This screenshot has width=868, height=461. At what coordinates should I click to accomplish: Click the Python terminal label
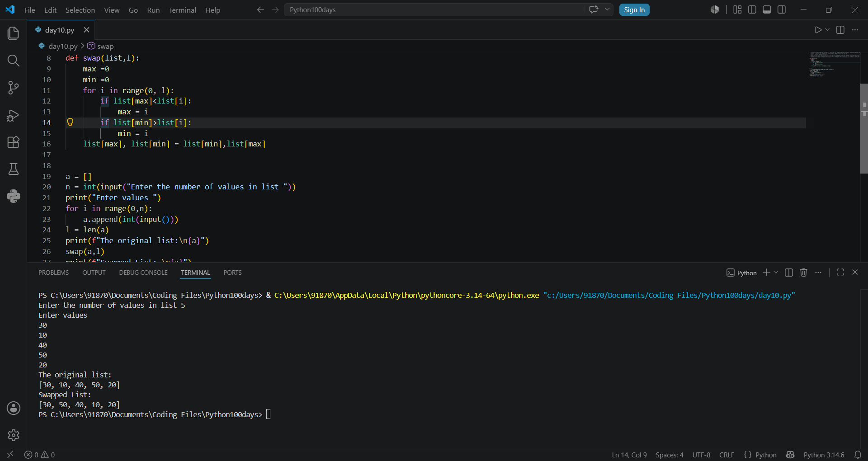tap(741, 273)
